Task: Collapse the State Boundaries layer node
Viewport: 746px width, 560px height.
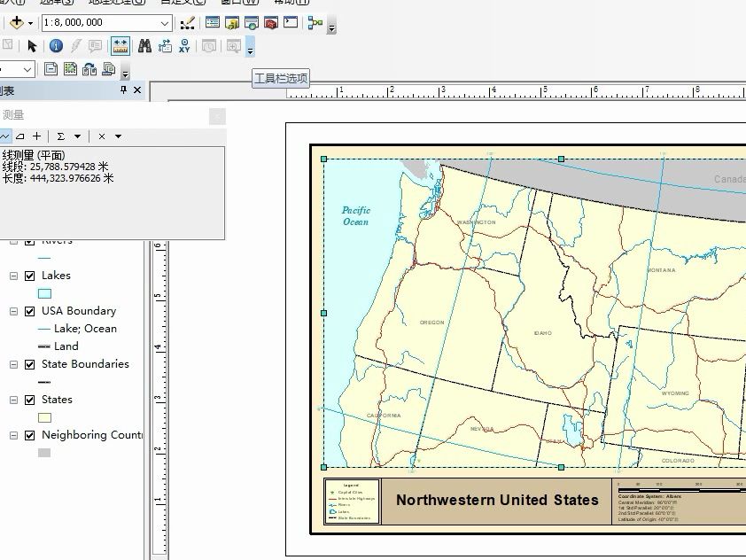Action: coord(14,364)
